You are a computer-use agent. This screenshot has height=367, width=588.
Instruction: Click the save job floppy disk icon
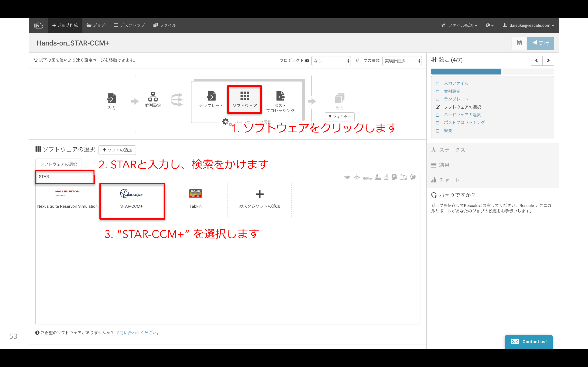pyautogui.click(x=519, y=43)
